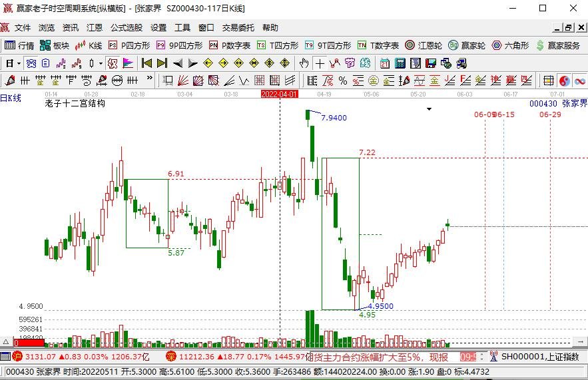Open the P四方形 tool
The height and width of the screenshot is (380, 588).
tap(129, 45)
